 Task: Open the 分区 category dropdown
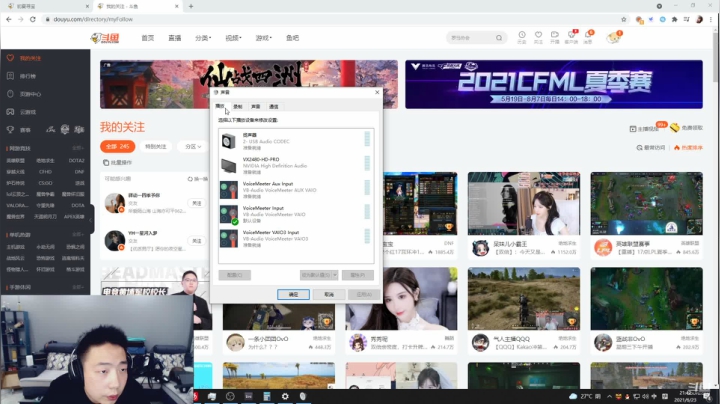pos(193,146)
